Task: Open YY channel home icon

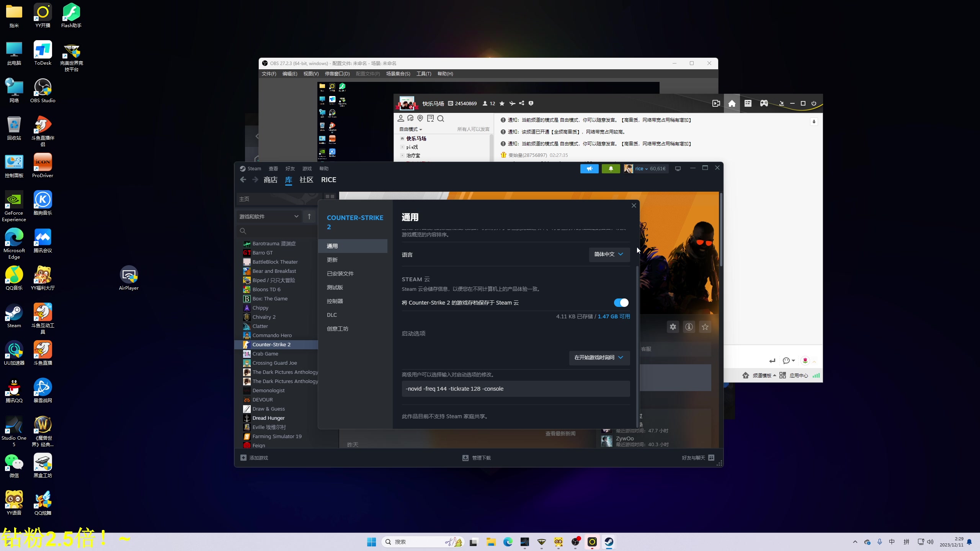Action: 732,103
